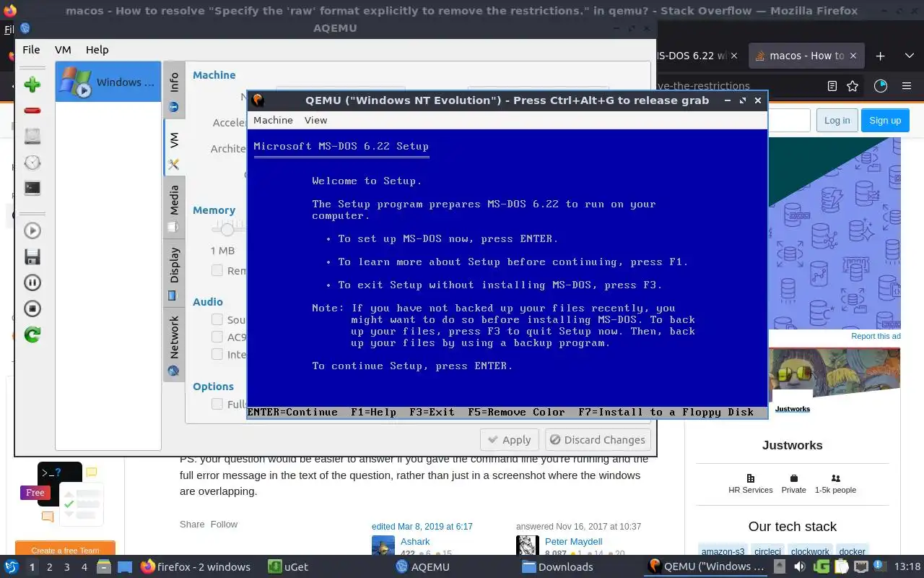Viewport: 924px width, 578px height.
Task: Click the Apply button in AQEMU
Action: [510, 439]
